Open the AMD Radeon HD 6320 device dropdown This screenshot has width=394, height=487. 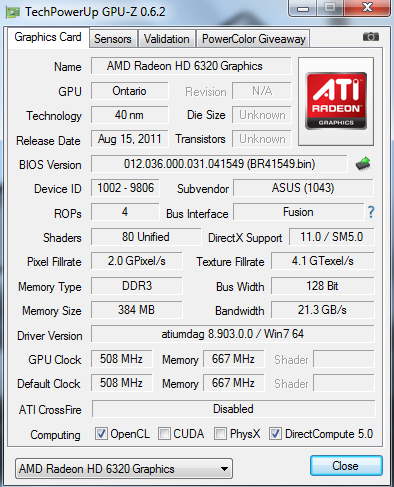pos(124,469)
